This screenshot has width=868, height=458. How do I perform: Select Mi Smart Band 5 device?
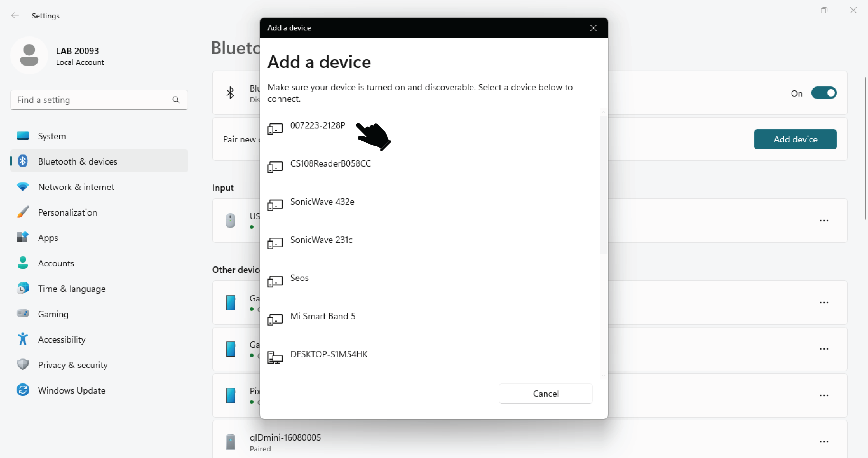pos(322,316)
